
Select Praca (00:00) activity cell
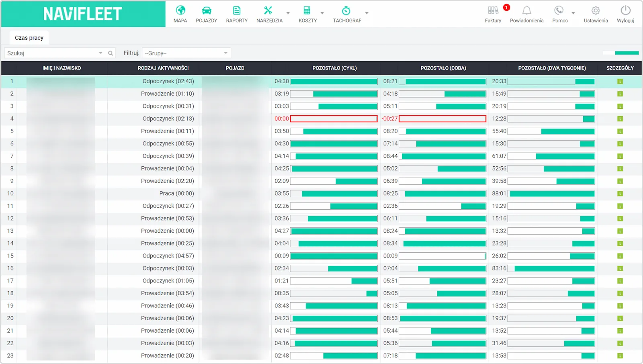click(x=176, y=193)
